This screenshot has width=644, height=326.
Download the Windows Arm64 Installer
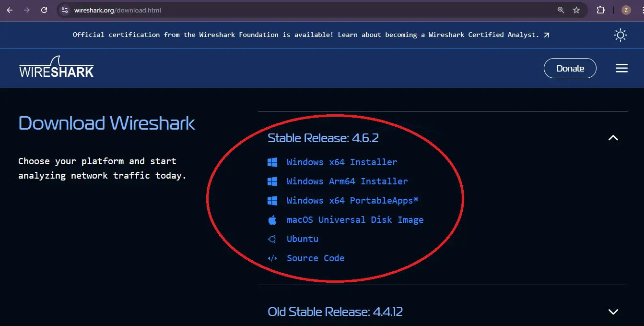(x=347, y=181)
